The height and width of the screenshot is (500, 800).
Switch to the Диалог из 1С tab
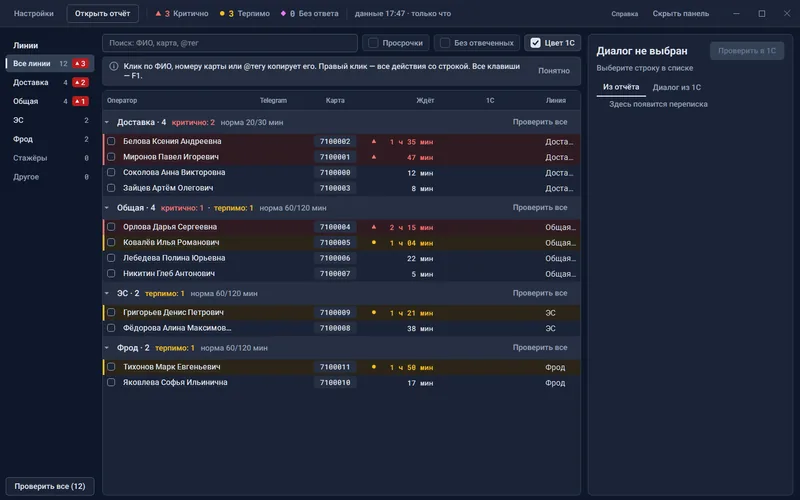pos(677,87)
